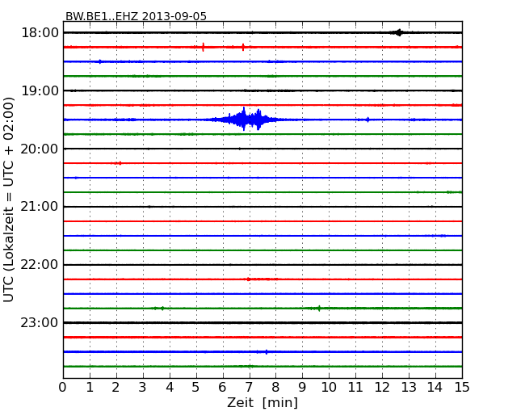Click the red blip near minute 2 at 20:15
Screen dimensions: 525x420
pos(120,163)
